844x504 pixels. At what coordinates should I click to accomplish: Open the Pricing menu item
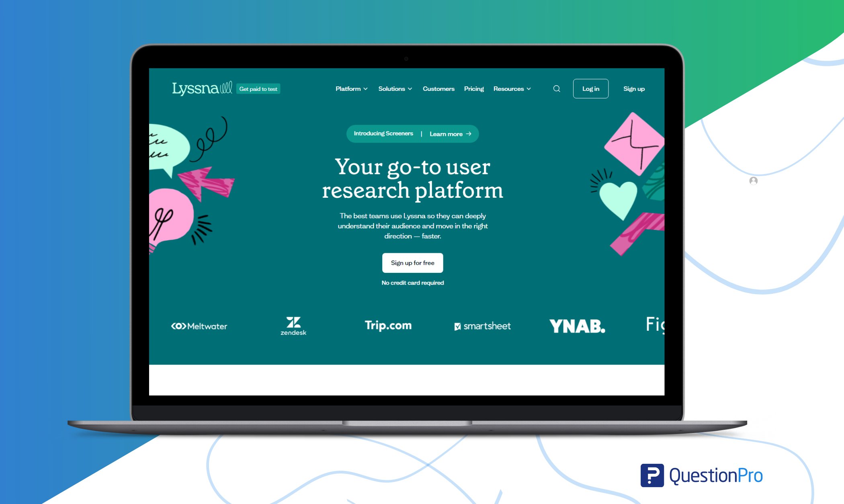474,89
